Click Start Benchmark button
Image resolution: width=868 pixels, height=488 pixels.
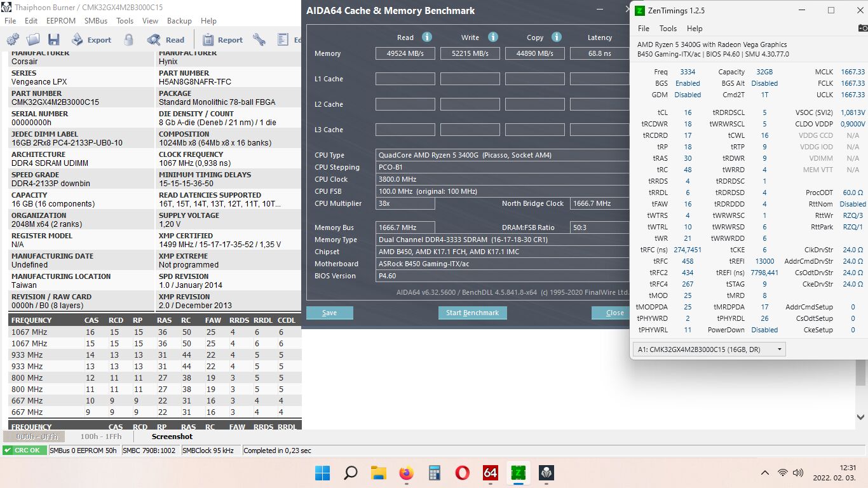click(x=472, y=313)
